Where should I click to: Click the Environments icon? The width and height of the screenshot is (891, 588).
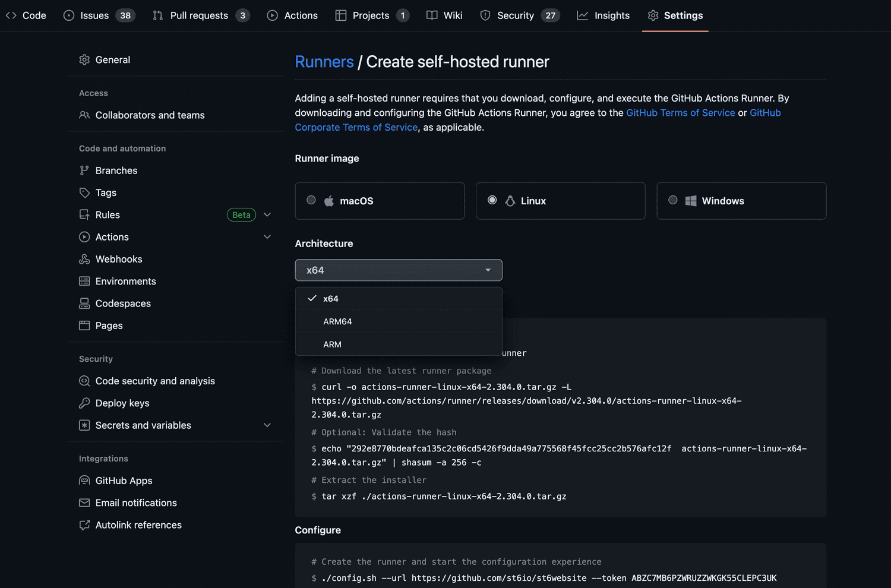(84, 281)
